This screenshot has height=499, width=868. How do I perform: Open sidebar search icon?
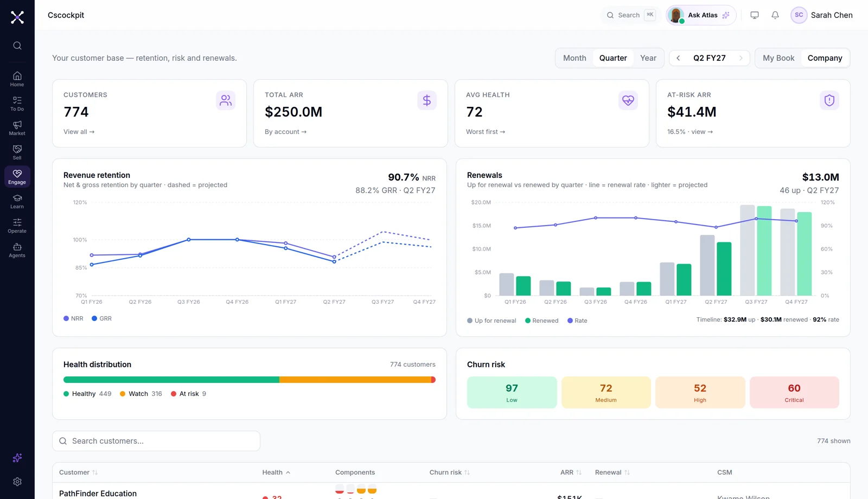[17, 46]
